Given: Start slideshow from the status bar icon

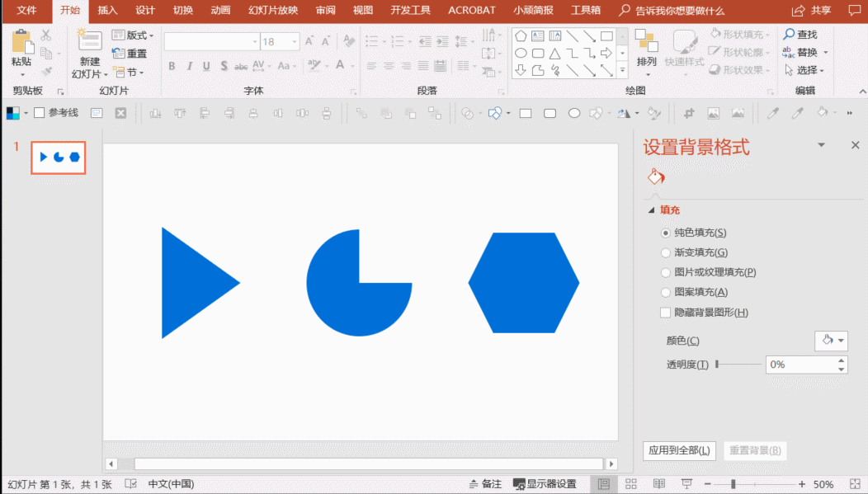Looking at the screenshot, I should pyautogui.click(x=686, y=484).
